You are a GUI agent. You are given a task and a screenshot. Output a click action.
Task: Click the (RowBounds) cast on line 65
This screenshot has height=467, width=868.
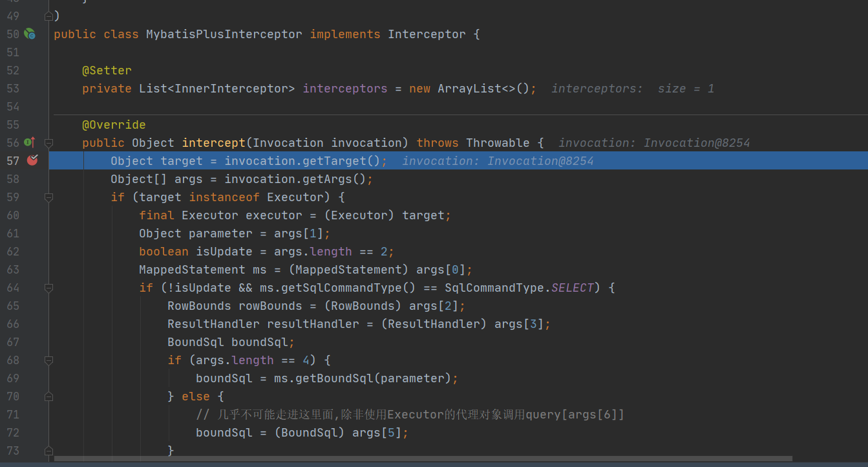(x=363, y=306)
